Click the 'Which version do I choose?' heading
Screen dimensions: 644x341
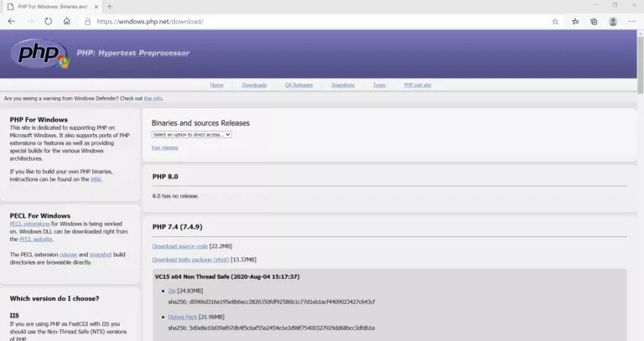pyautogui.click(x=55, y=299)
